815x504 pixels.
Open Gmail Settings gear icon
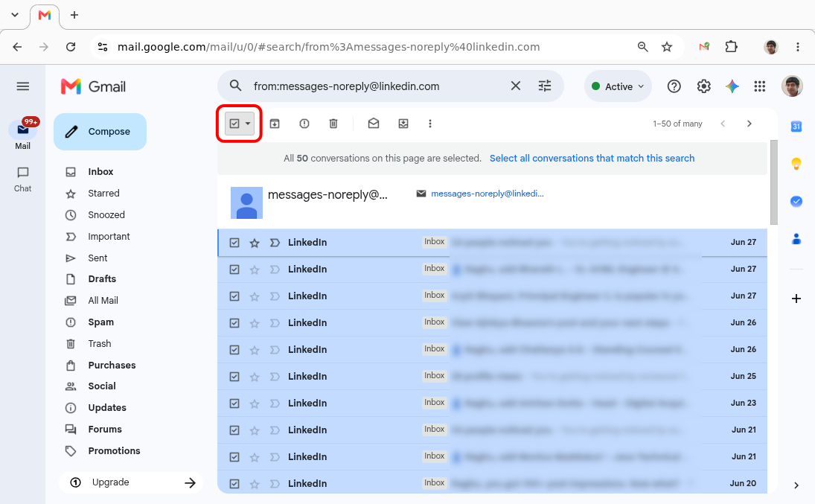(x=703, y=86)
